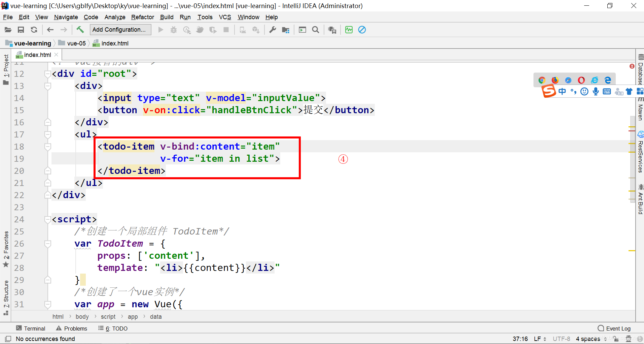Toggle tool window bars in status corner
The image size is (644, 344).
(x=8, y=339)
